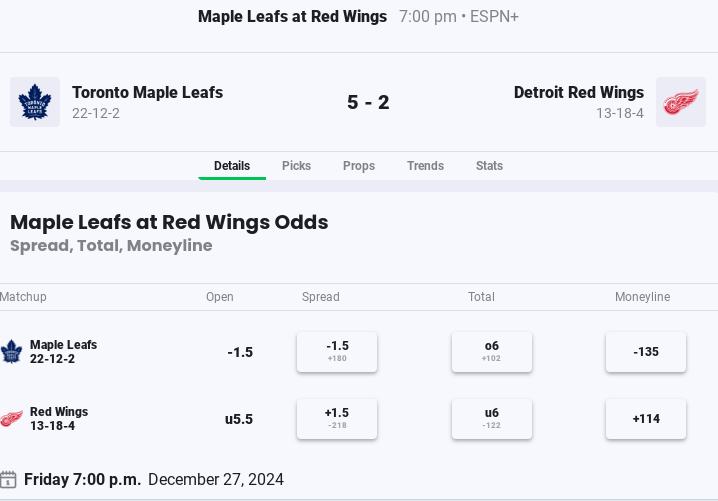Pick Red Wings moneyline +114
This screenshot has width=718, height=501.
point(646,419)
